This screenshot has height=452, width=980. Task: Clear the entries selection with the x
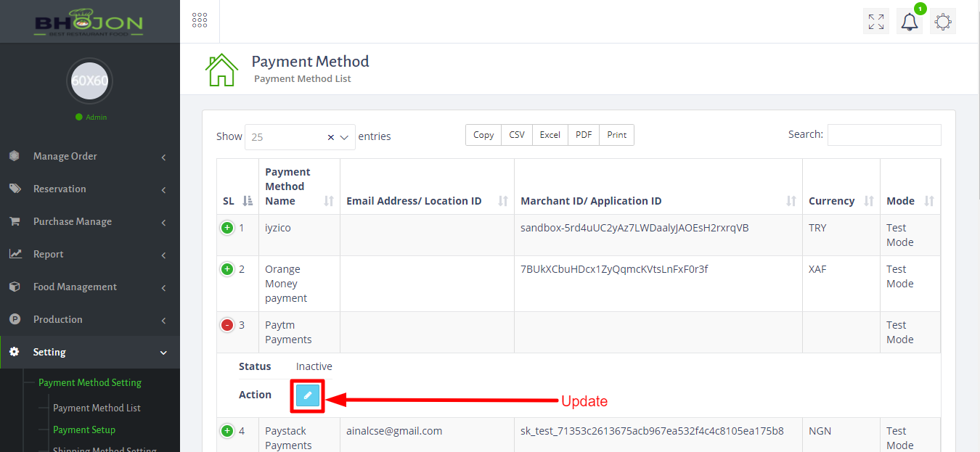point(330,137)
